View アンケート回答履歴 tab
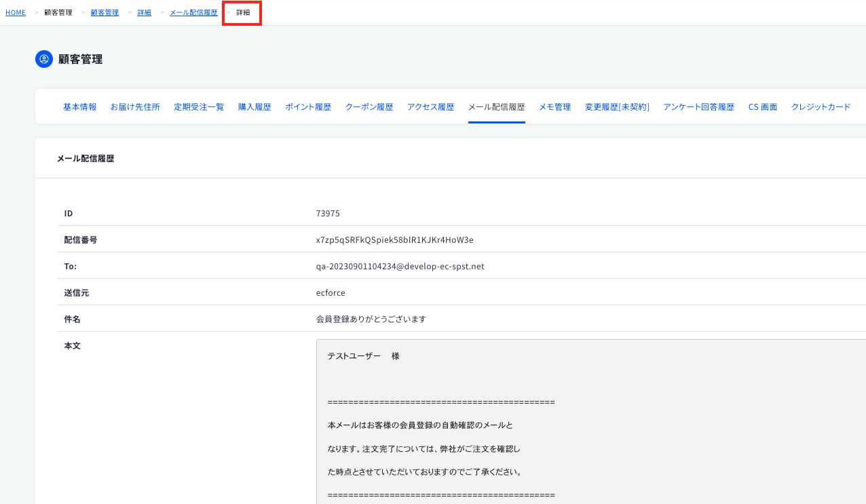 point(699,107)
